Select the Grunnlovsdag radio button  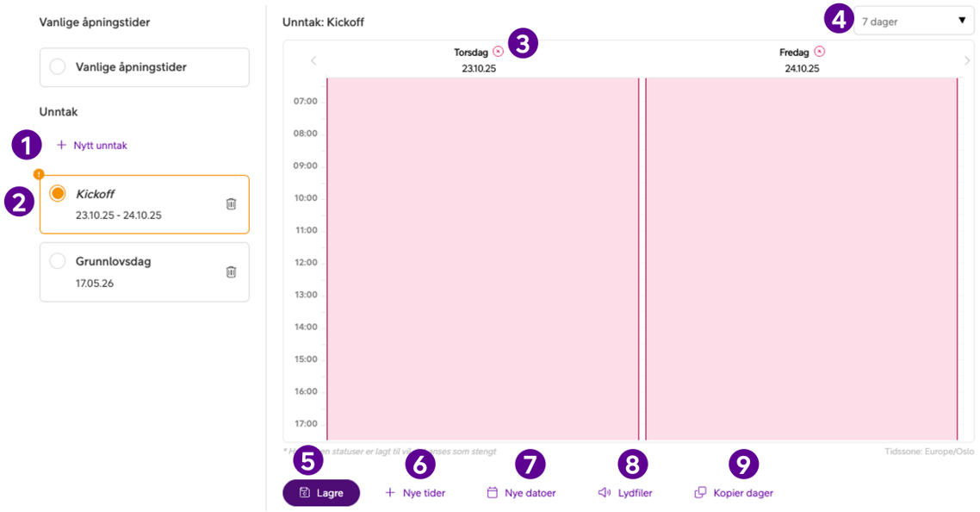click(x=58, y=260)
